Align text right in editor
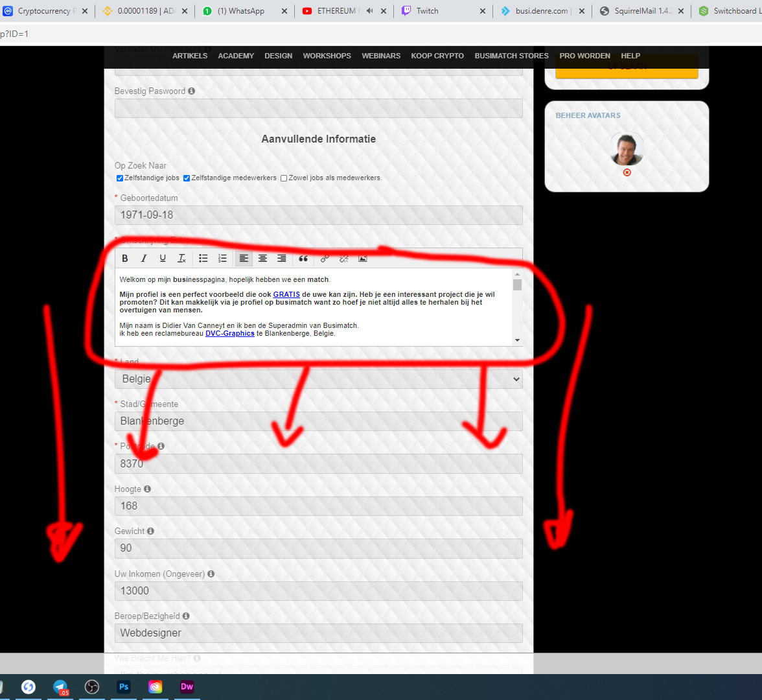Viewport: 762px width, 700px height. (x=282, y=258)
